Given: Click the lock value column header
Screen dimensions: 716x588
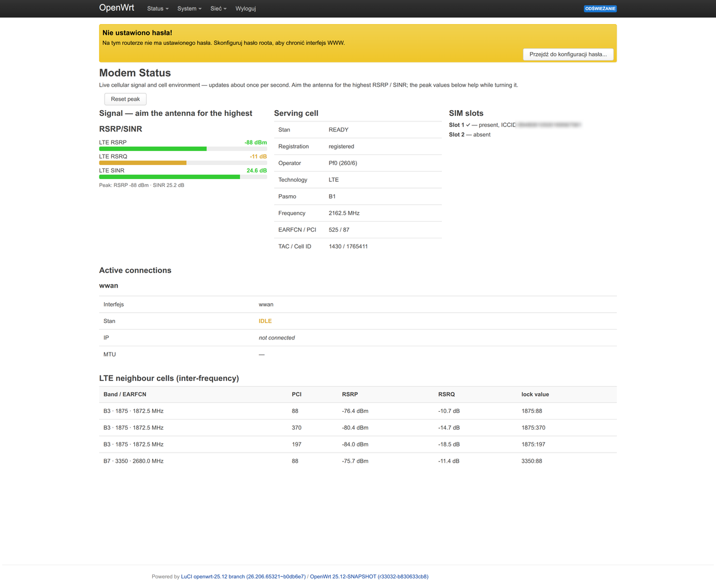Looking at the screenshot, I should (x=535, y=394).
